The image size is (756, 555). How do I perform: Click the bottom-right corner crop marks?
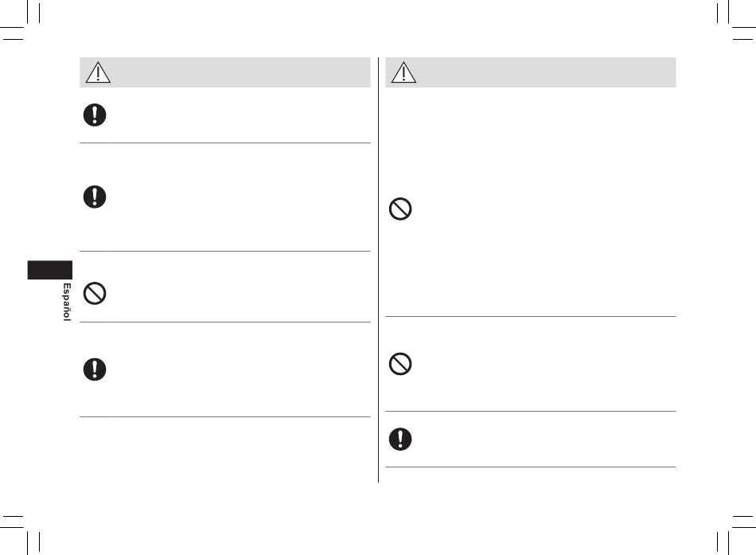(x=736, y=534)
